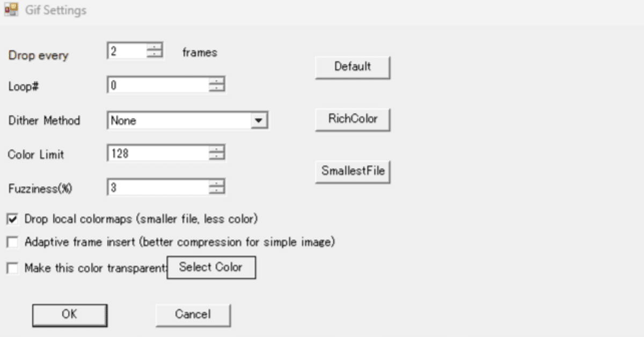
Task: Click inside the Loop# input field
Action: tap(161, 84)
